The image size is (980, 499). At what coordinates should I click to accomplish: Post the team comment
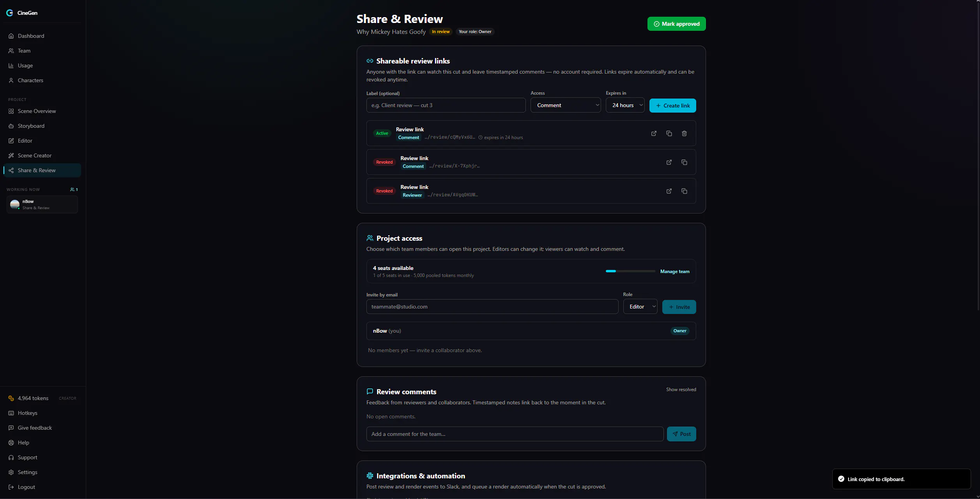click(681, 434)
